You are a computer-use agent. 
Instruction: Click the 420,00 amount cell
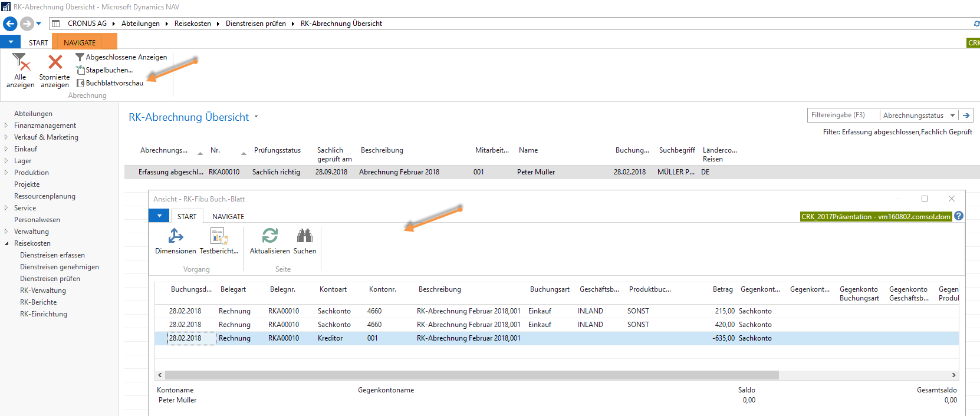click(725, 325)
